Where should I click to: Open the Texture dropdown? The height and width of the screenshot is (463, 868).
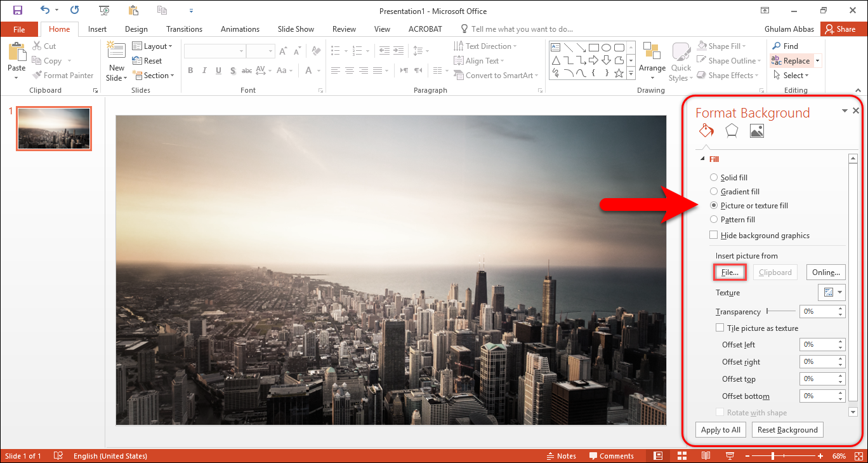coord(831,293)
